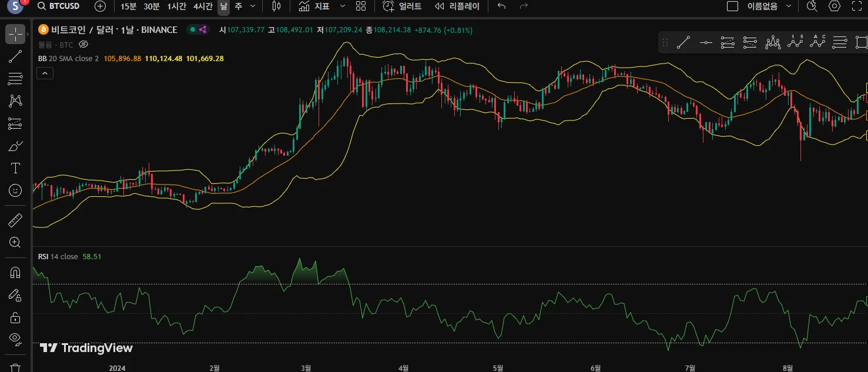The image size is (868, 372).
Task: Click the Elliott wave 1-5 favorite tool
Action: click(795, 42)
